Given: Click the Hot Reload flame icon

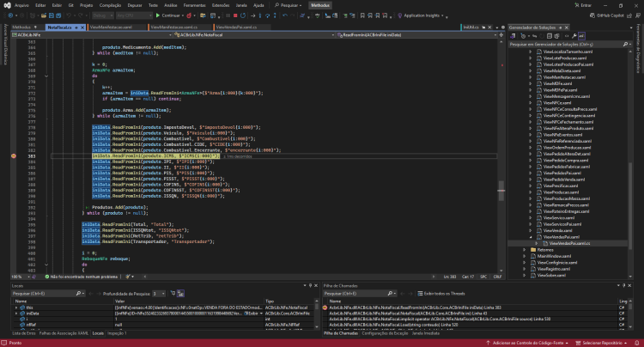Looking at the screenshot, I should (189, 15).
